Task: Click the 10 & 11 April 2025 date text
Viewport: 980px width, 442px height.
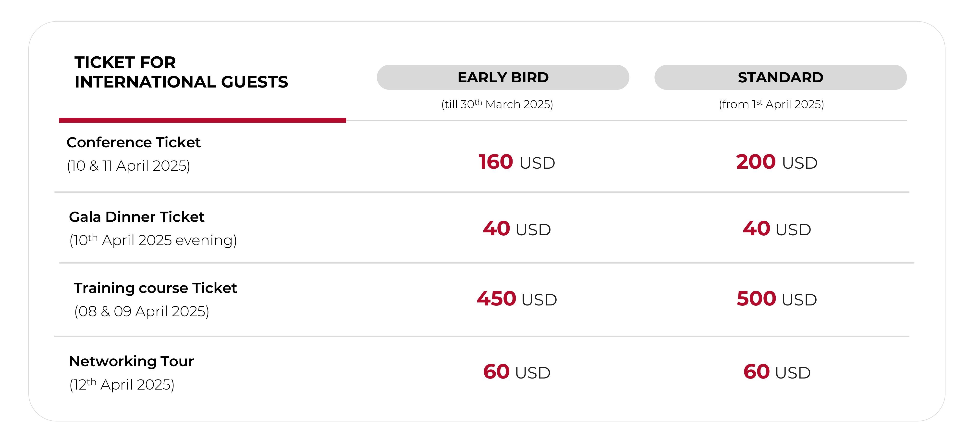Action: [x=129, y=166]
